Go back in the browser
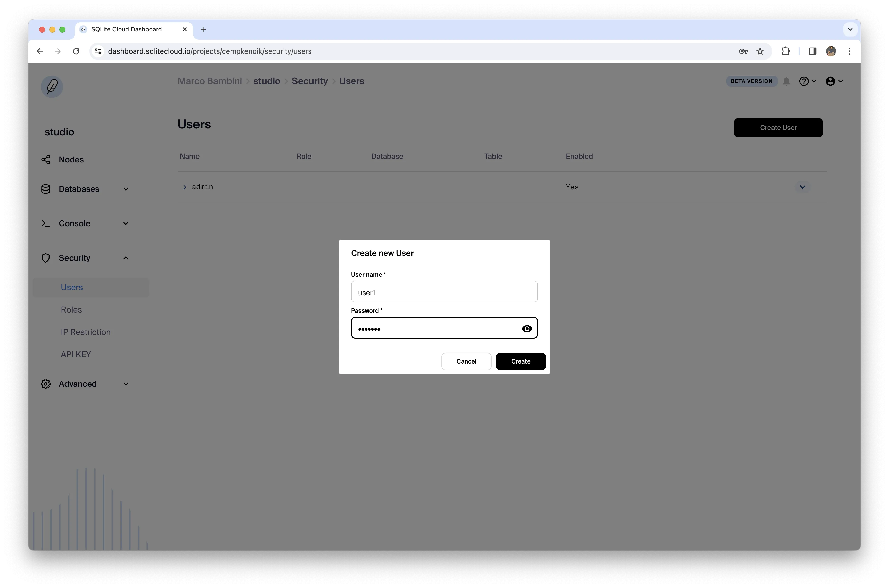 [x=40, y=51]
